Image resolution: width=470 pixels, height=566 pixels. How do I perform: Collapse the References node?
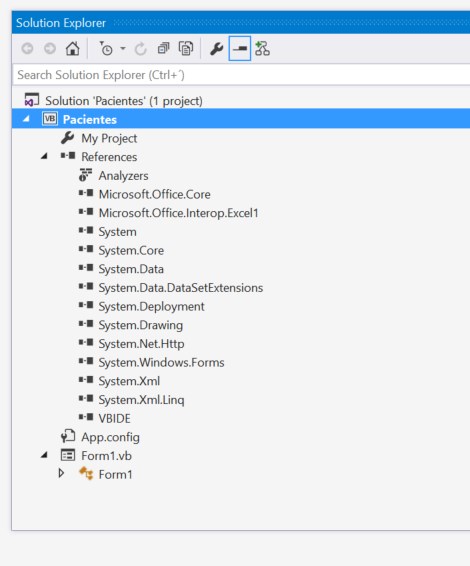point(44,156)
